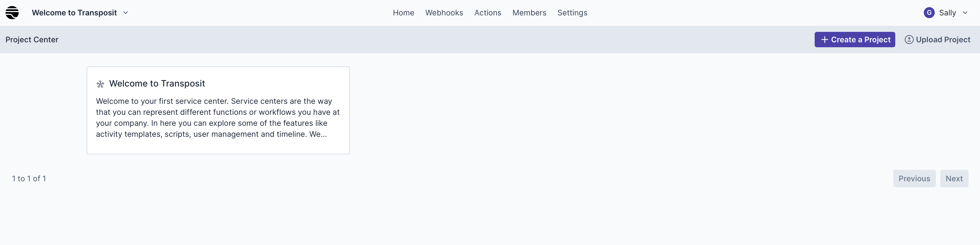Click the '1 to 1 of 1' pagination text
980x245 pixels.
coord(29,179)
